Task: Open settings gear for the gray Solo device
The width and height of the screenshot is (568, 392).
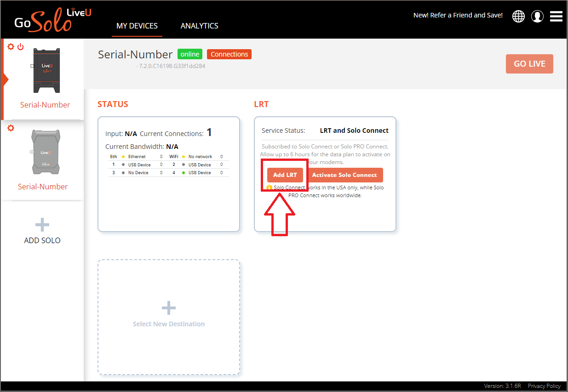Action: click(11, 128)
